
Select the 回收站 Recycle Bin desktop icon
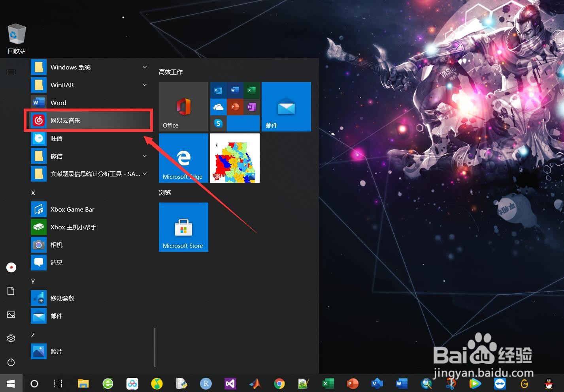(17, 39)
